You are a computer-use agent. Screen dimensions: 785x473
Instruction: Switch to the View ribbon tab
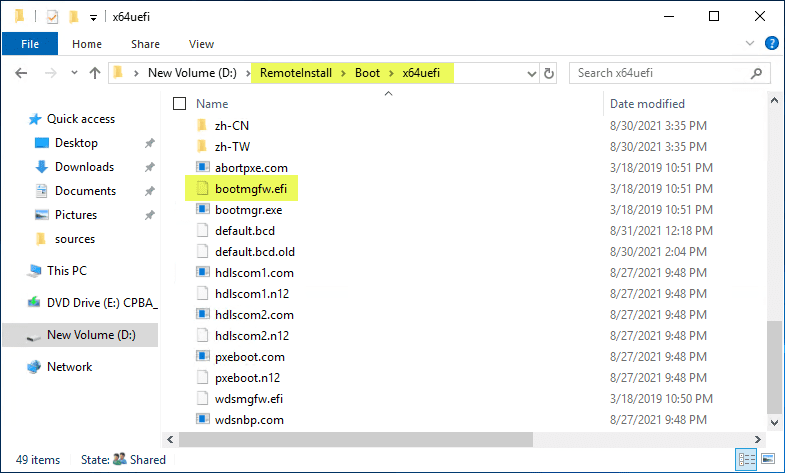tap(201, 44)
